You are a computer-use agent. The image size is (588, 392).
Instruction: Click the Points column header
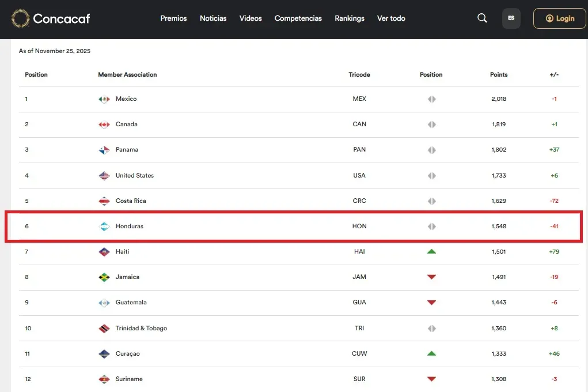[499, 75]
